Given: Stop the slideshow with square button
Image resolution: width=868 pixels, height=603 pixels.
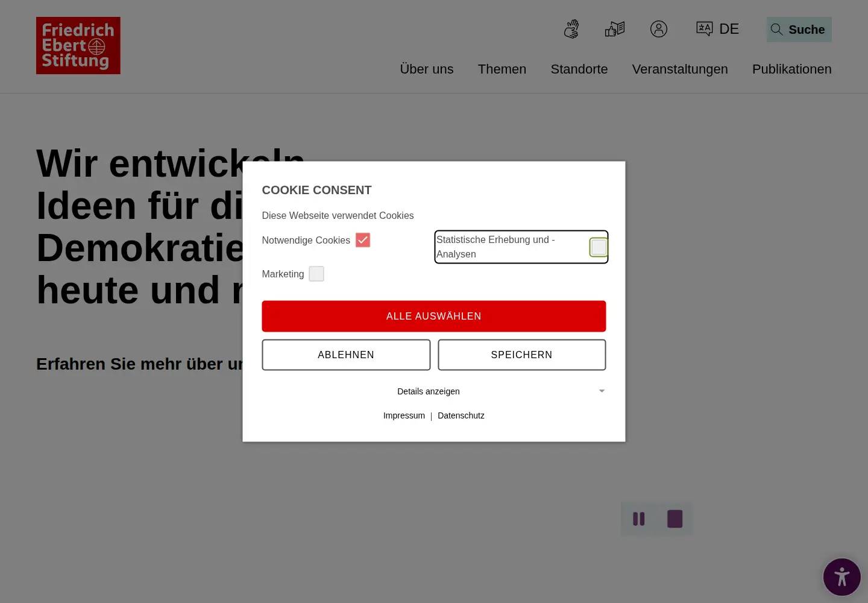Looking at the screenshot, I should tap(675, 519).
